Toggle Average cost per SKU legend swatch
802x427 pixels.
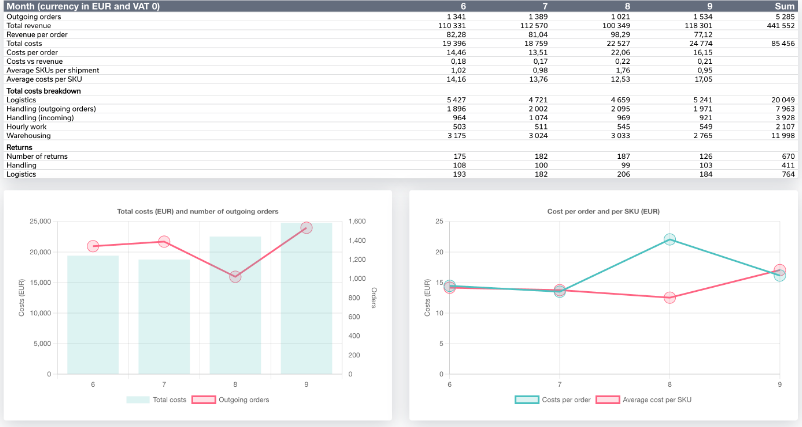tap(608, 400)
